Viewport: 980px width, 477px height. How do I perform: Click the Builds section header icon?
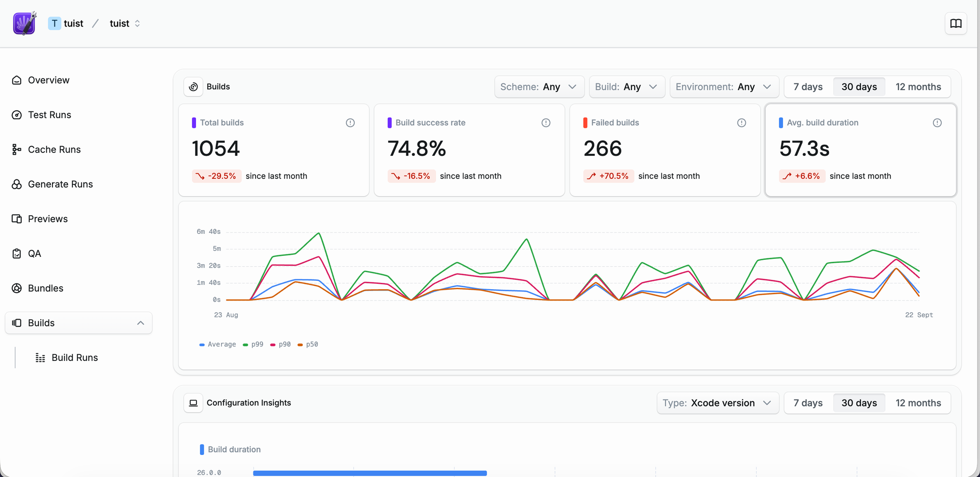pyautogui.click(x=194, y=87)
